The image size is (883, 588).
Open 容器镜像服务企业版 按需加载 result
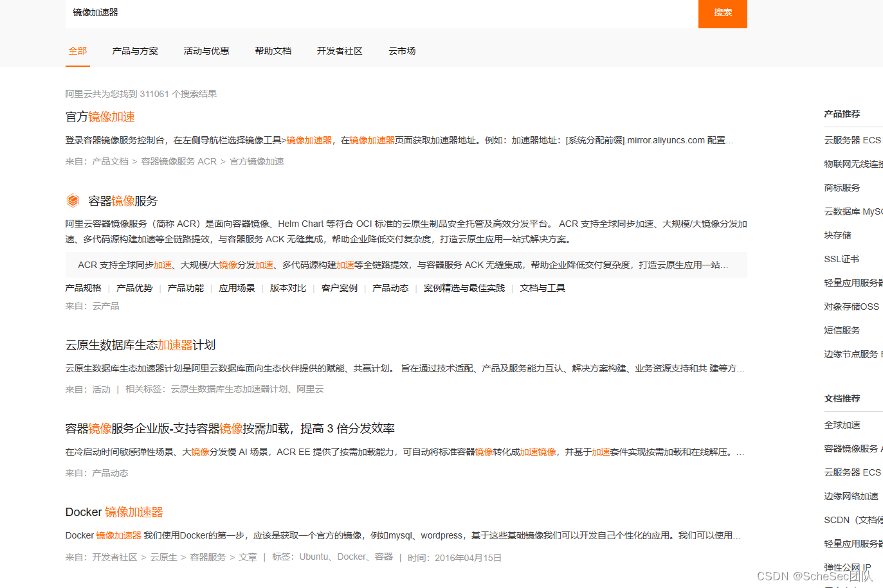pos(230,429)
